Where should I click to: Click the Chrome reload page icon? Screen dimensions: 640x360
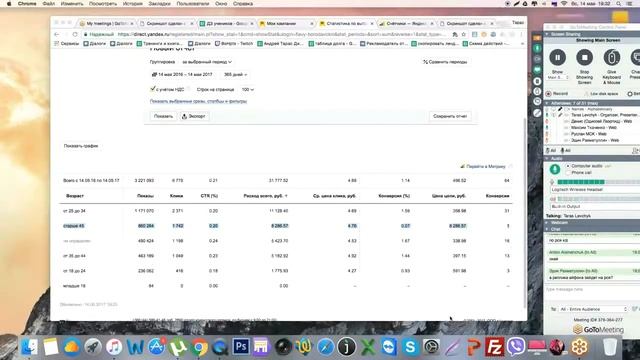tap(75, 34)
